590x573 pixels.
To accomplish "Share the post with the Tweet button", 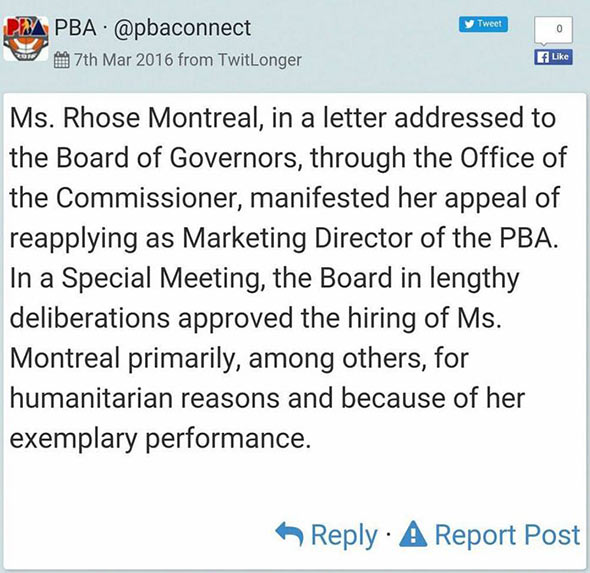I will coord(483,24).
